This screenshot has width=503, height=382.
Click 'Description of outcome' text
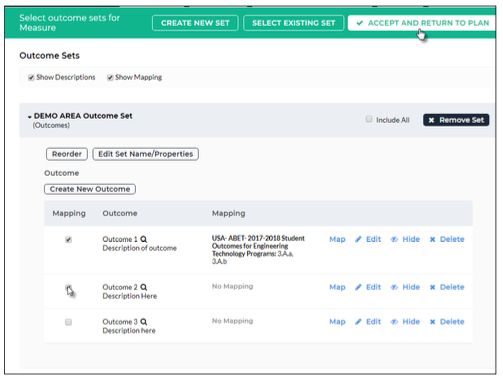point(140,248)
